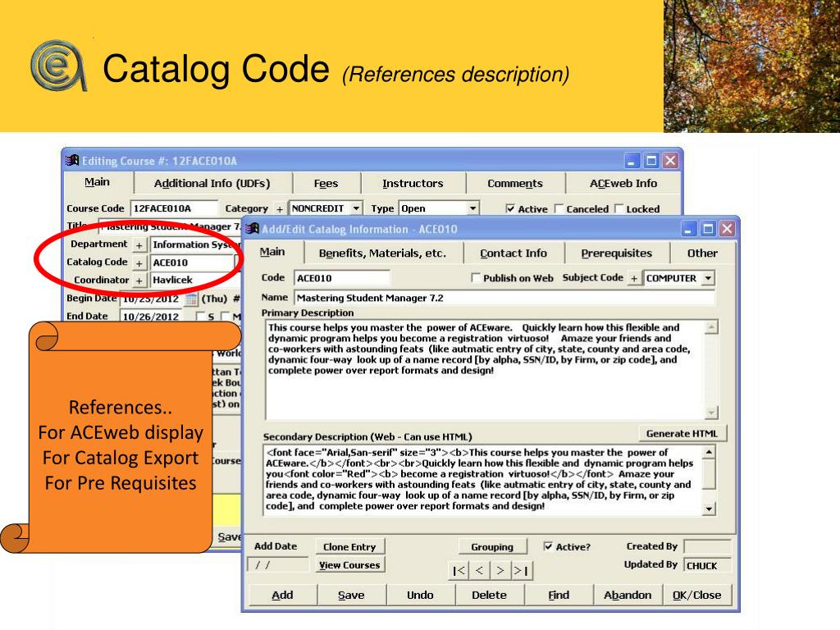Click Add/Edit Catalog Information title icon
This screenshot has width=840, height=630.
pyautogui.click(x=252, y=229)
